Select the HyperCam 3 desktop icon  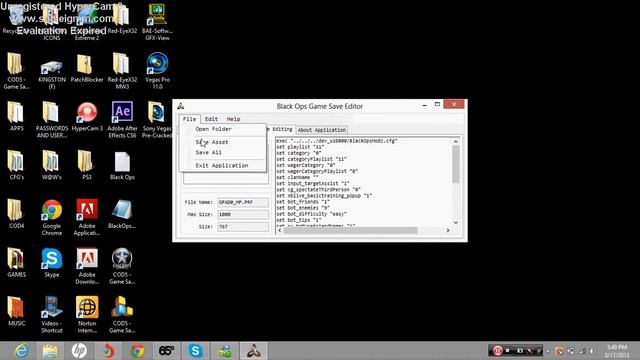coord(87,116)
